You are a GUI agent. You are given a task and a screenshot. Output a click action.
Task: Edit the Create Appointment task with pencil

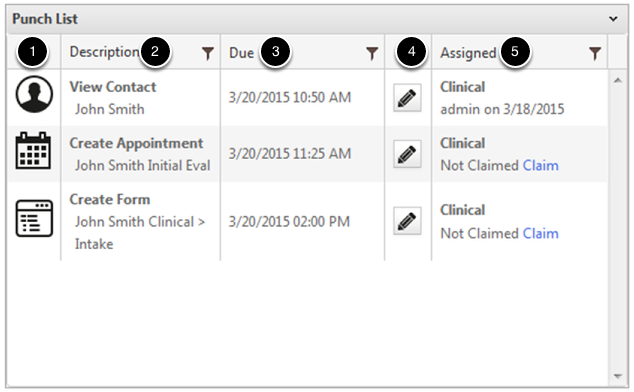point(407,154)
